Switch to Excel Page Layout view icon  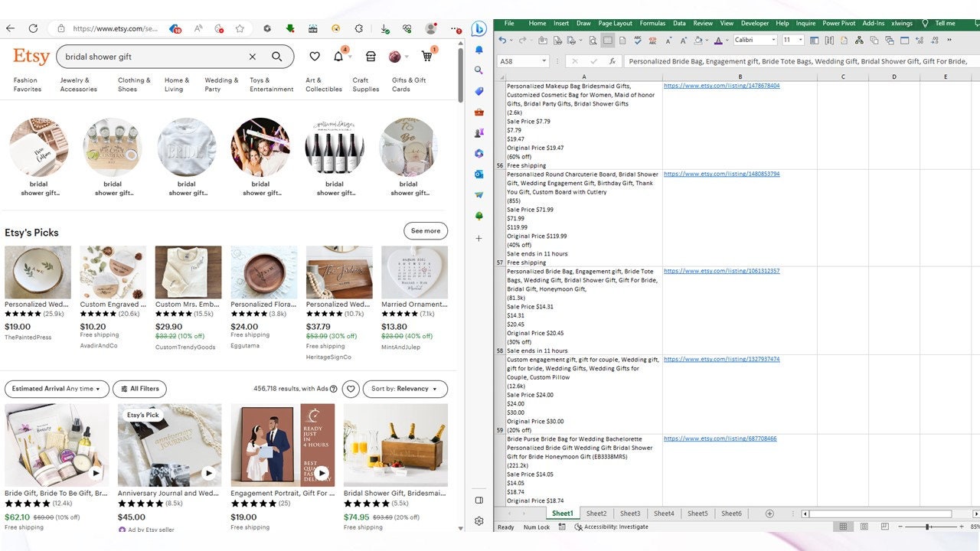coord(864,527)
